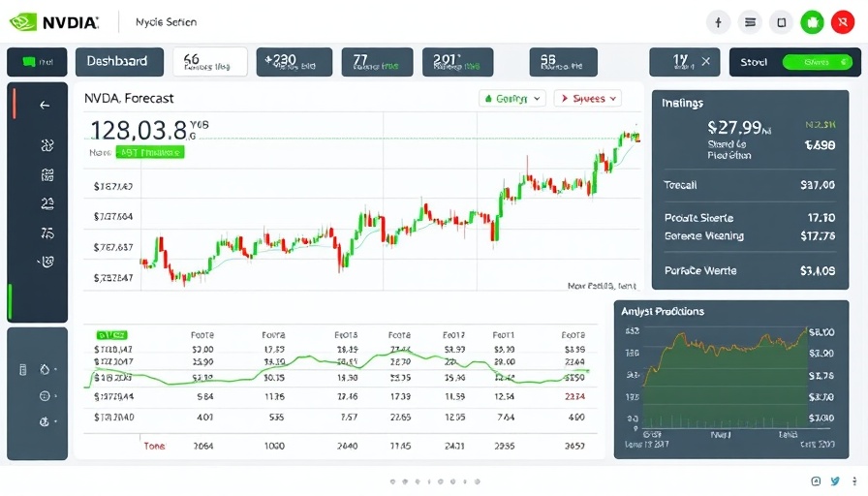Select the Goreate Viesning row showing $17.76

[750, 235]
